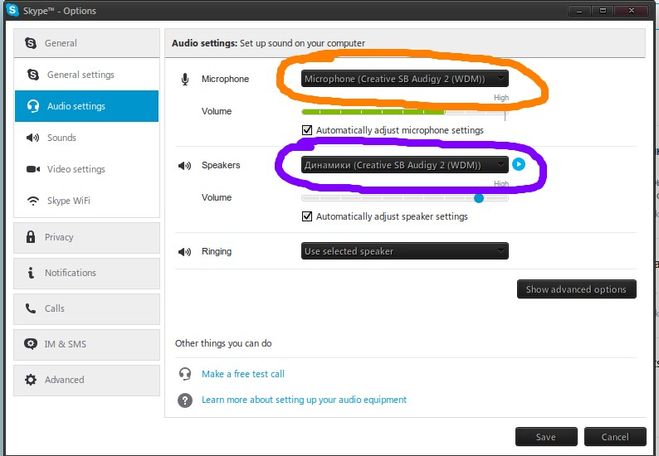Toggle Automatically adjust microphone settings checkbox
659x456 pixels.
[x=307, y=130]
